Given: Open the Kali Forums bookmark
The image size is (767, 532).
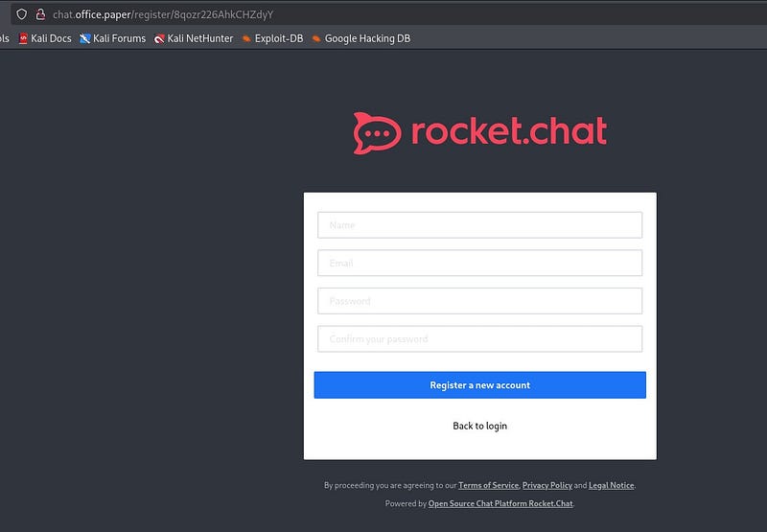Looking at the screenshot, I should pyautogui.click(x=113, y=38).
